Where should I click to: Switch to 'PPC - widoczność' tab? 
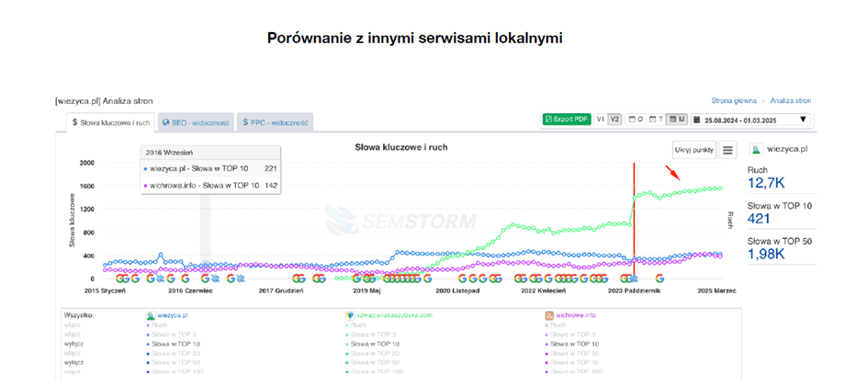(276, 123)
